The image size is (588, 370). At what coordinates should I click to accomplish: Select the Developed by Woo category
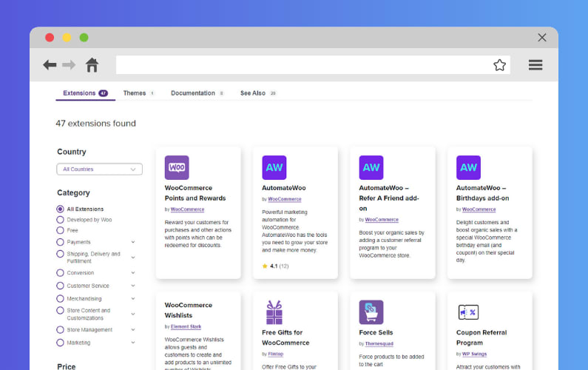[x=60, y=220]
